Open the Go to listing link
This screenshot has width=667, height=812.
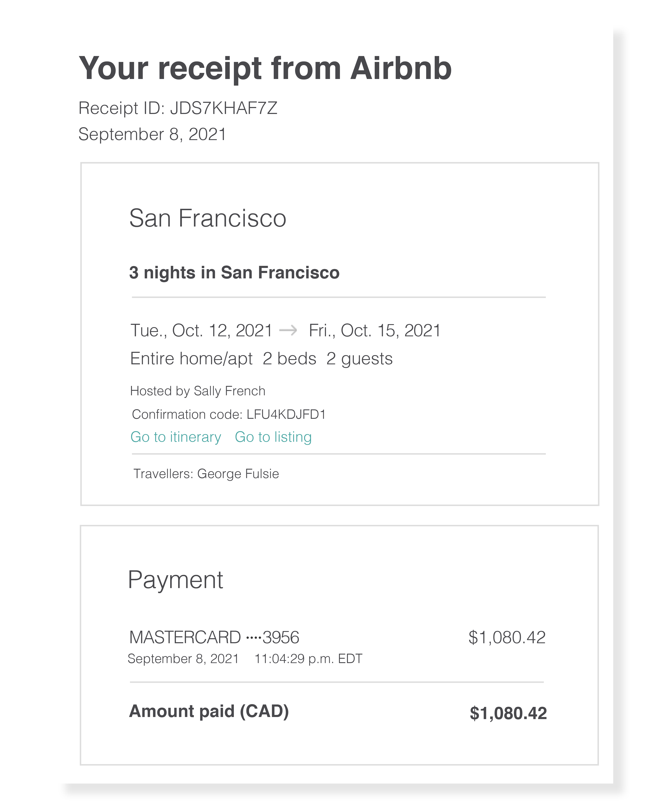pyautogui.click(x=273, y=437)
